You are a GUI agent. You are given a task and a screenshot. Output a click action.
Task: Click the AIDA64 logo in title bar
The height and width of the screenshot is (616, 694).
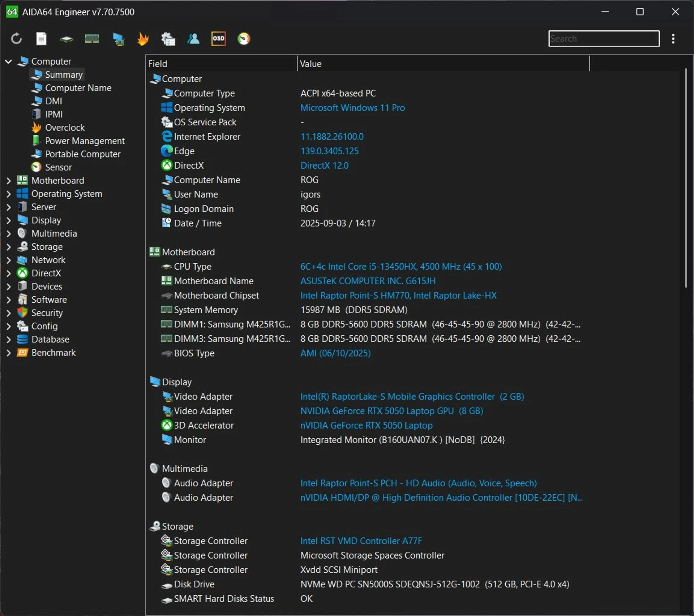(x=12, y=12)
